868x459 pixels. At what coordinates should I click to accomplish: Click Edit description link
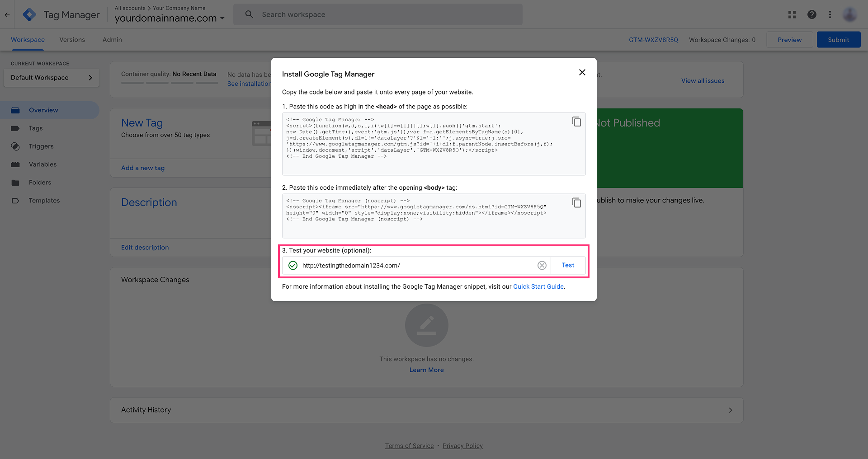tap(145, 248)
